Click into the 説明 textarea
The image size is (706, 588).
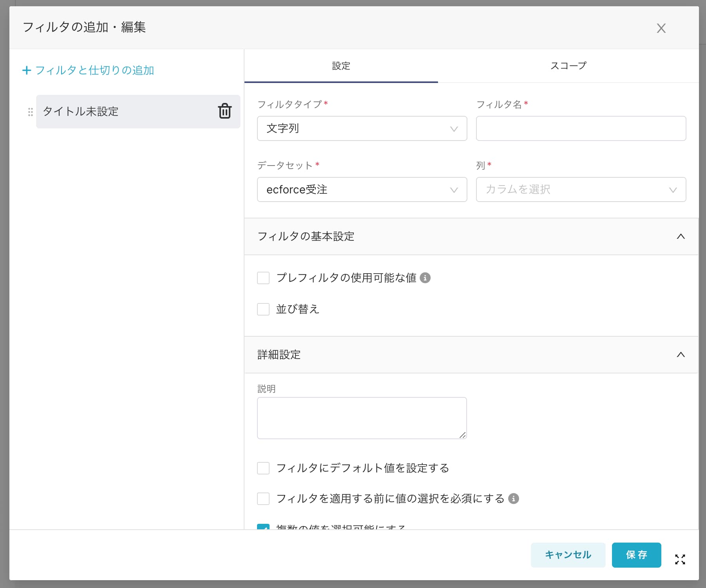point(362,418)
